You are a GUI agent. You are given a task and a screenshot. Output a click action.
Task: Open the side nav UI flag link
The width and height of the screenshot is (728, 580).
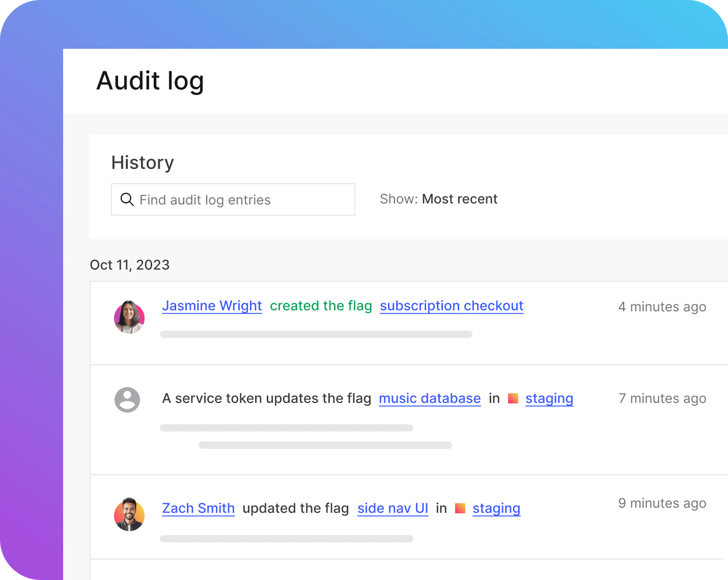392,508
